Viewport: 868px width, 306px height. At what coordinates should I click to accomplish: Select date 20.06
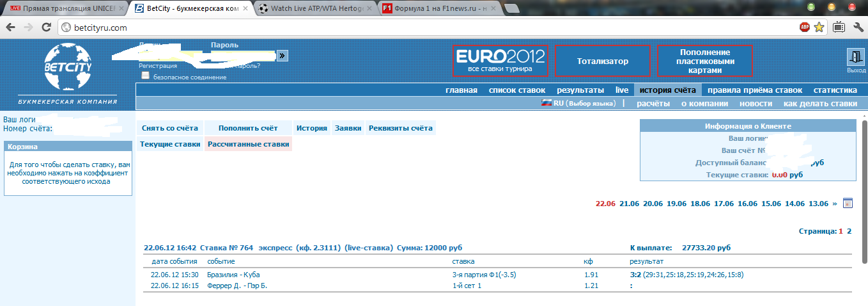coord(653,204)
